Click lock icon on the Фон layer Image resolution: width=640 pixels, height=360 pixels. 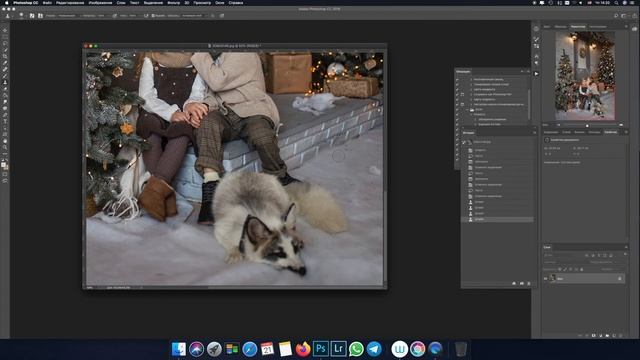(x=620, y=278)
